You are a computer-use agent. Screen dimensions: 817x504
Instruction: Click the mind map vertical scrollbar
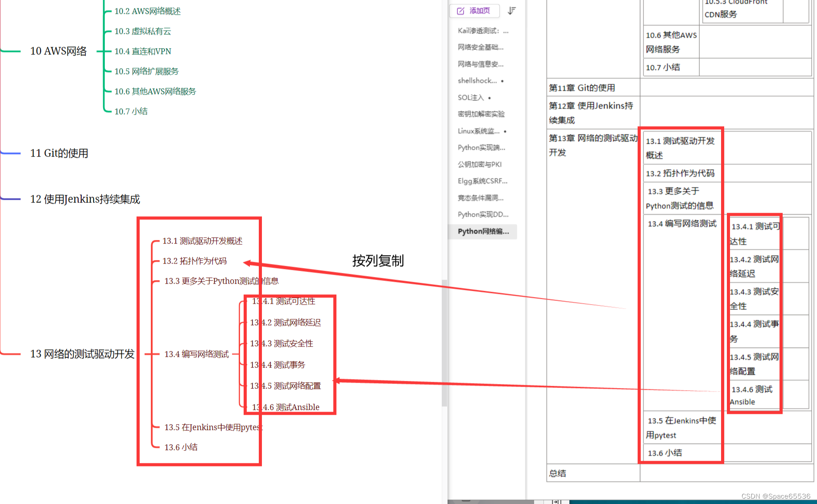[444, 343]
